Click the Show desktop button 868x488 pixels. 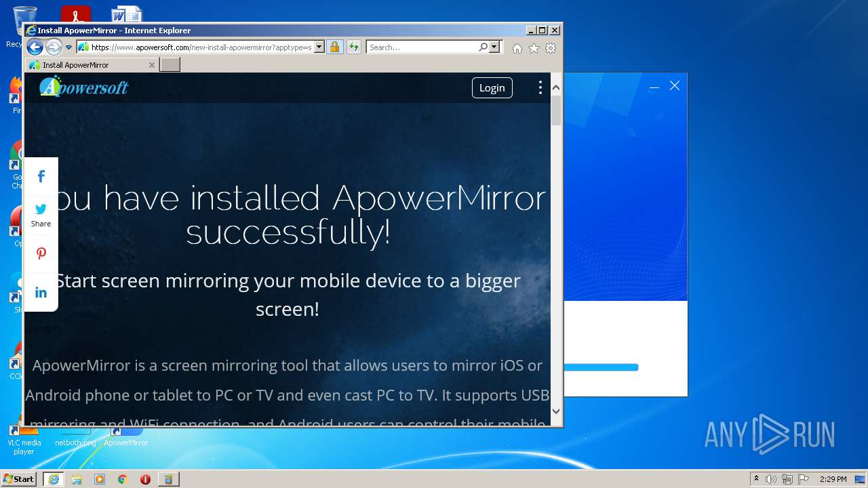861,479
